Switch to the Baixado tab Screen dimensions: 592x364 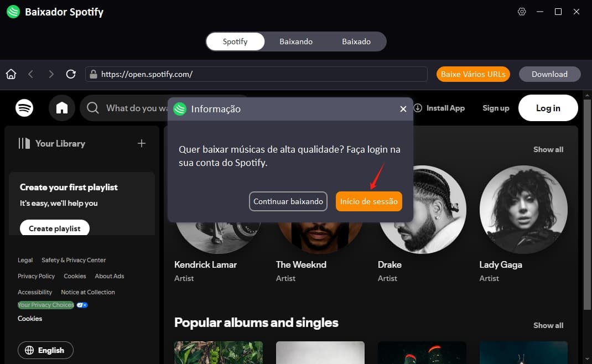pyautogui.click(x=356, y=41)
